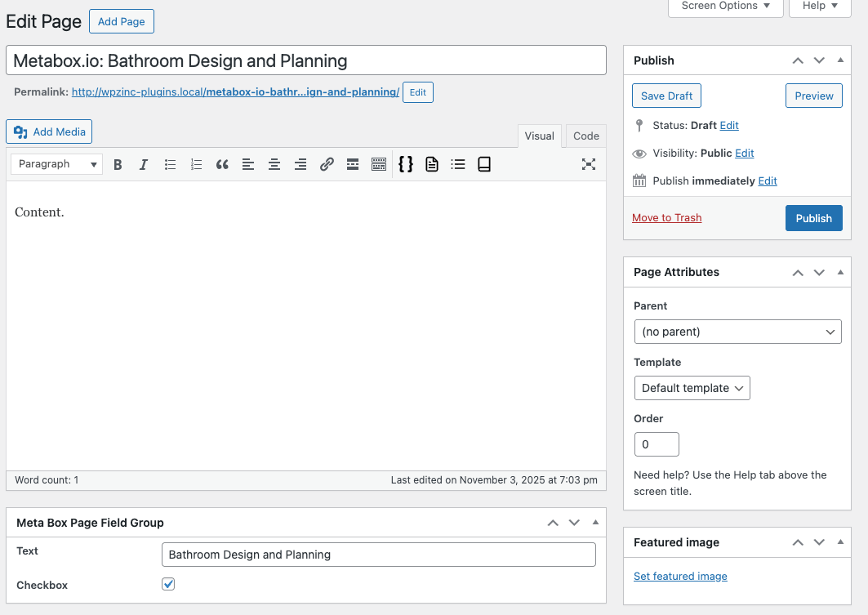Set the page Order value
This screenshot has height=615, width=868.
coord(657,443)
